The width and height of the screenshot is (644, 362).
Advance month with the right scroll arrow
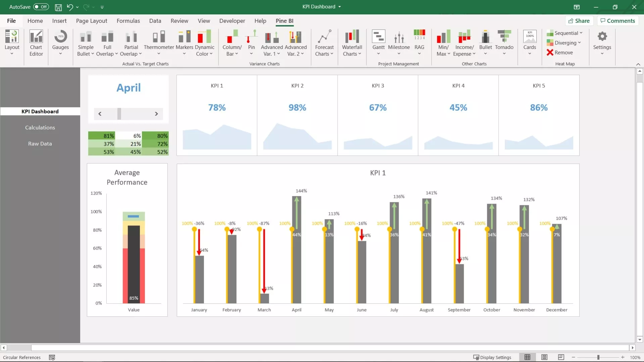(x=156, y=114)
